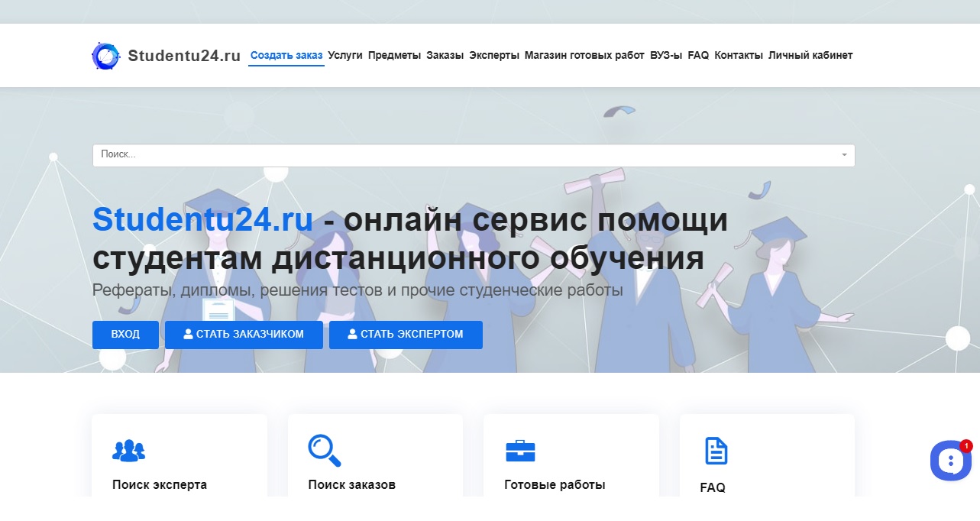Navigate to Эксперты page

[494, 56]
